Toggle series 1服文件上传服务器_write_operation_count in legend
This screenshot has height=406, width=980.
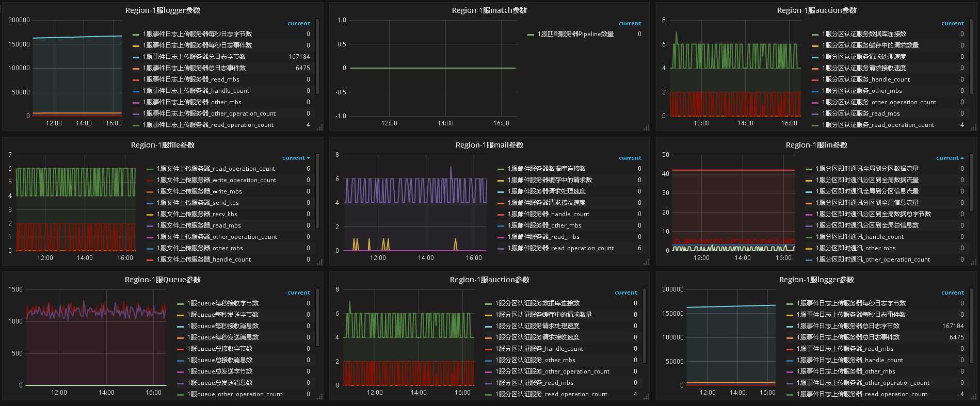(216, 180)
